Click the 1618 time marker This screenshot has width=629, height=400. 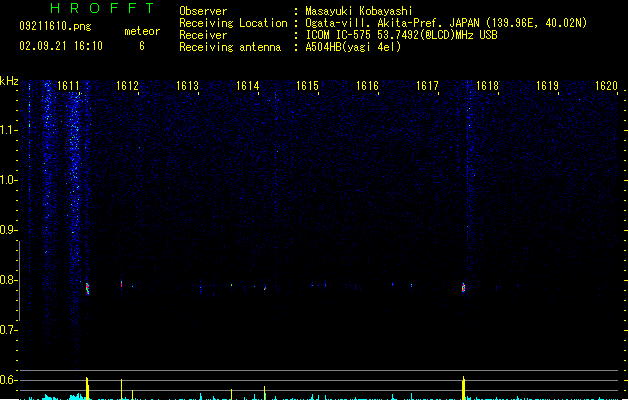487,86
